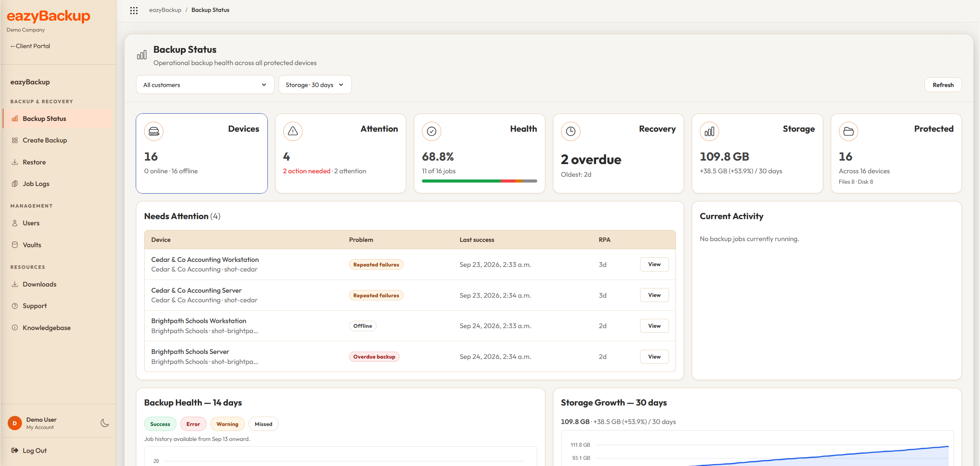Click the Demo User avatar
The image size is (980, 466).
click(15, 423)
